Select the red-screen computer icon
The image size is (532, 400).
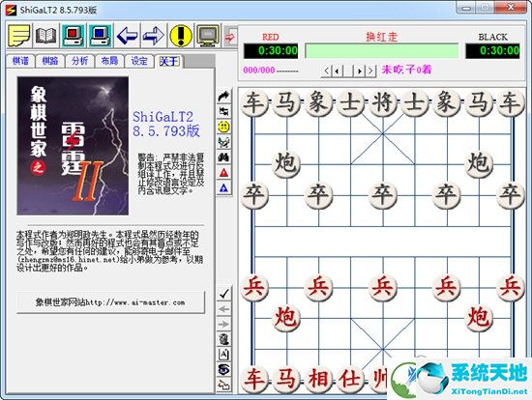[74, 35]
